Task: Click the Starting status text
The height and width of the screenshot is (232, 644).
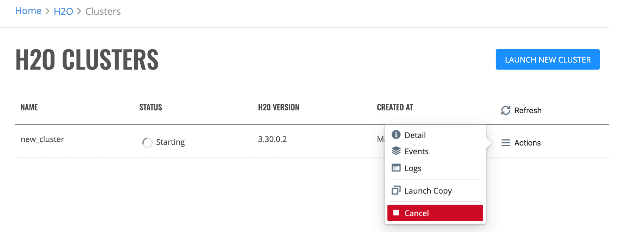Action: [x=170, y=142]
